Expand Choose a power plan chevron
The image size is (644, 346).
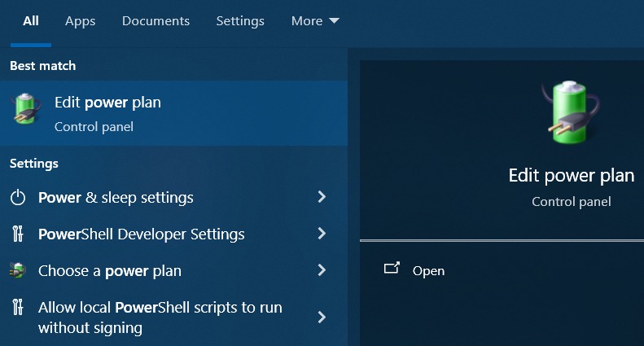click(322, 270)
